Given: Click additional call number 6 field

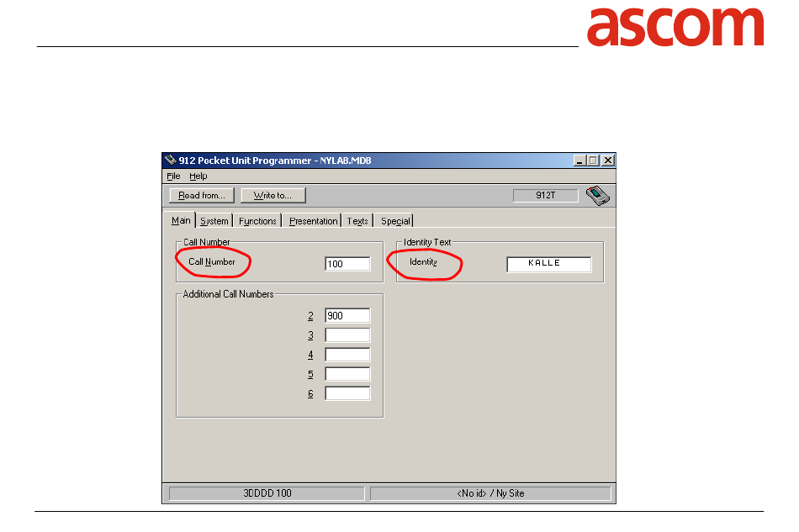Looking at the screenshot, I should [347, 393].
